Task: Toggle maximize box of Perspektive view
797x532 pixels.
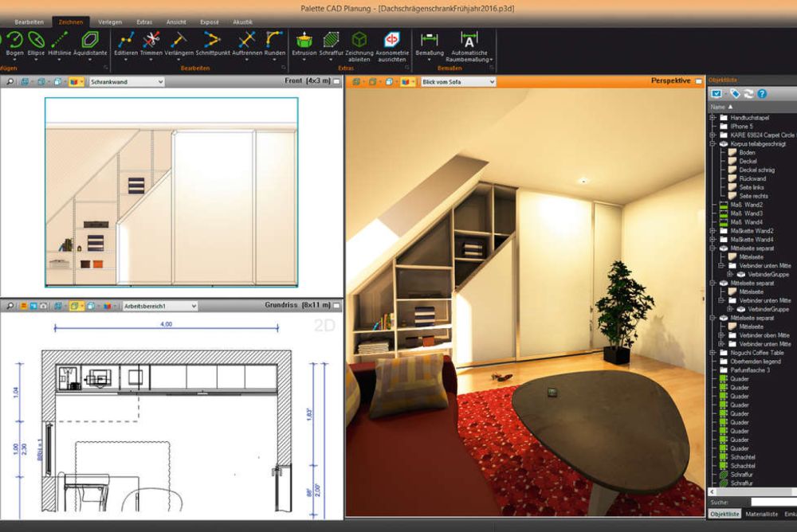Action: click(x=699, y=81)
